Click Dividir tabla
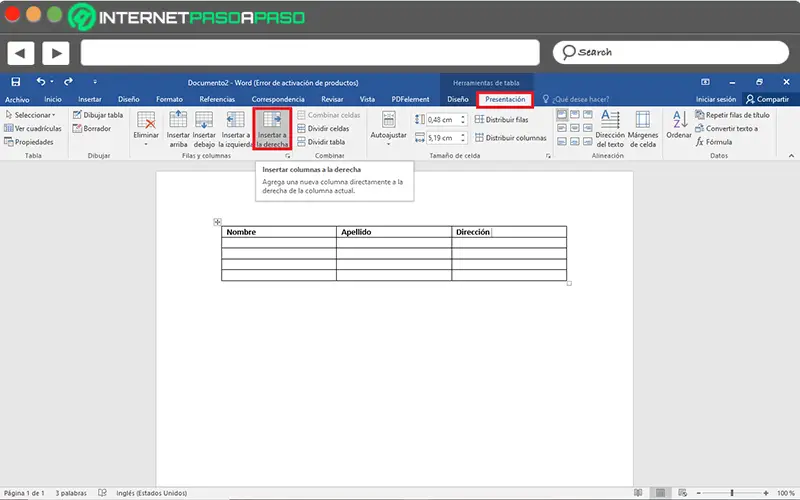Screen dimensions: 800x500 (x=321, y=142)
